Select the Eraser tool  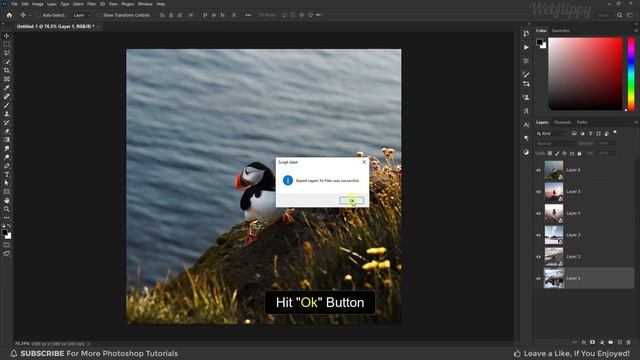coord(7,131)
